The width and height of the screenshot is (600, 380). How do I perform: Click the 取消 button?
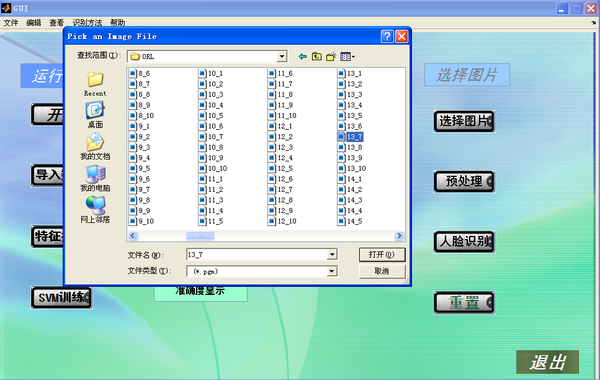[x=382, y=271]
